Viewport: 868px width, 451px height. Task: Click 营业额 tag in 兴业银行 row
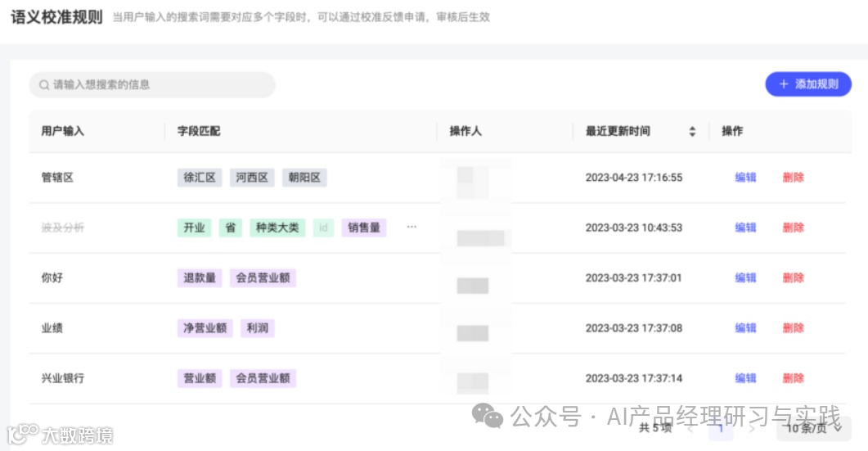point(200,378)
